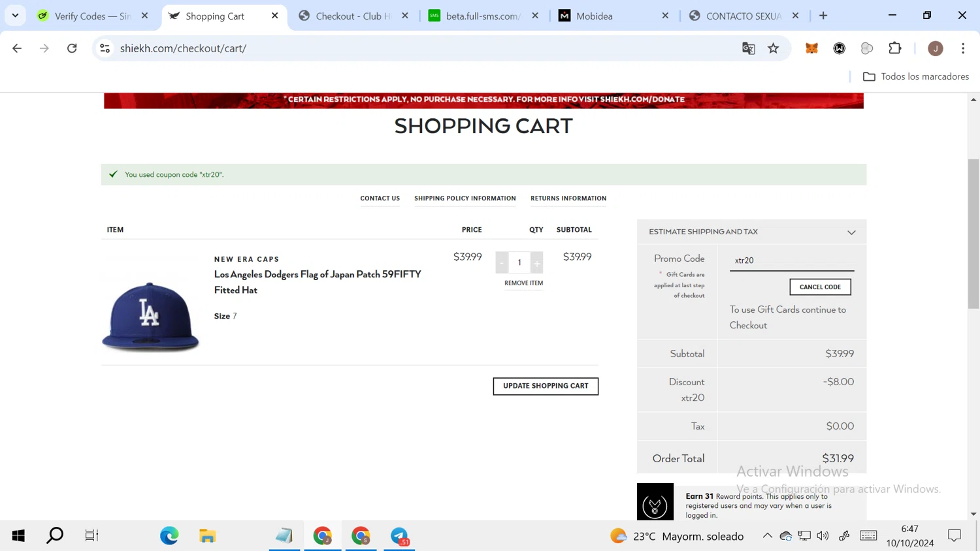Open the weather widget showing 23°C
Viewport: 980px width, 551px height.
(x=677, y=536)
